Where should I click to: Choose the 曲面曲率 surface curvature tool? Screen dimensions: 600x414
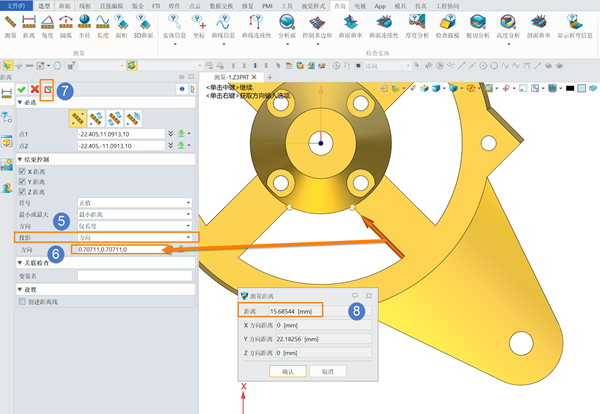click(350, 26)
